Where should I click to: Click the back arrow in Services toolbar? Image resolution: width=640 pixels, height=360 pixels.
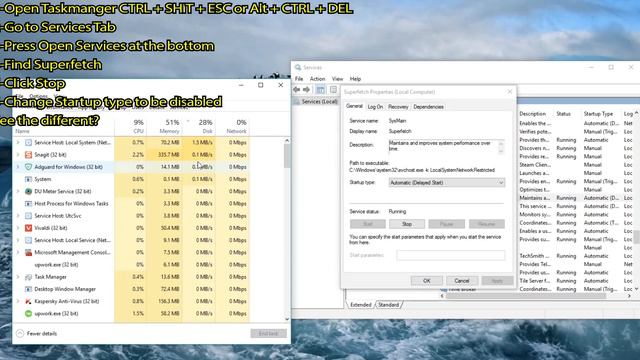tap(297, 89)
